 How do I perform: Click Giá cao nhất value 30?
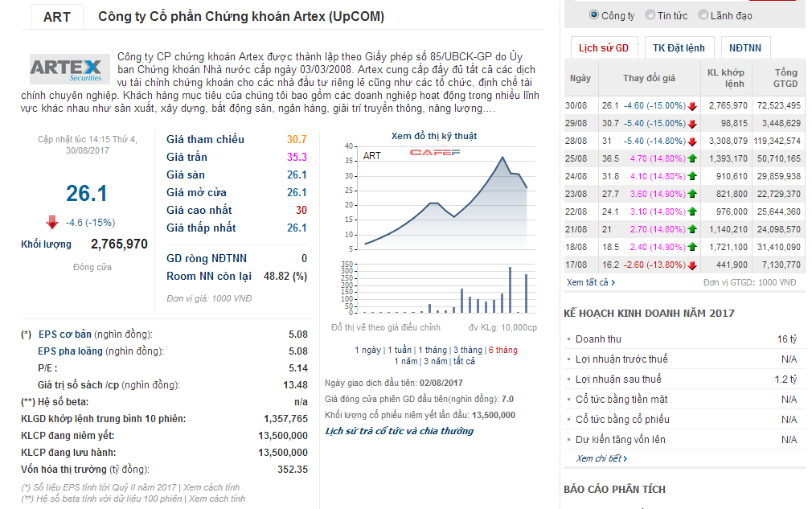[301, 210]
